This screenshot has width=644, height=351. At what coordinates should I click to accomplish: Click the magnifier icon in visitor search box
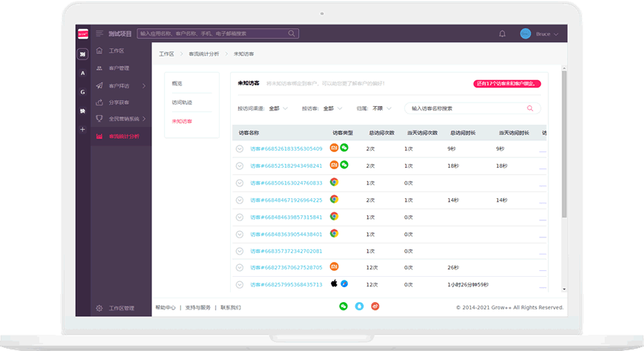click(530, 108)
